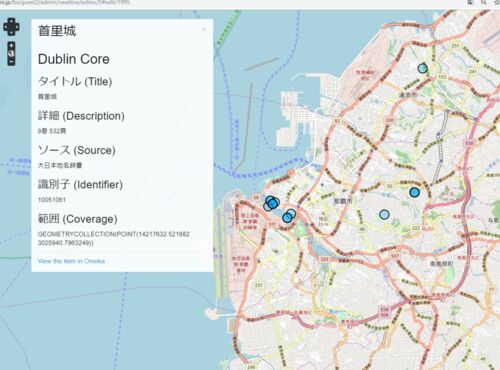Screen dimensions: 500x370
Task: Click the 浦添市 city label on map
Action: (x=408, y=95)
